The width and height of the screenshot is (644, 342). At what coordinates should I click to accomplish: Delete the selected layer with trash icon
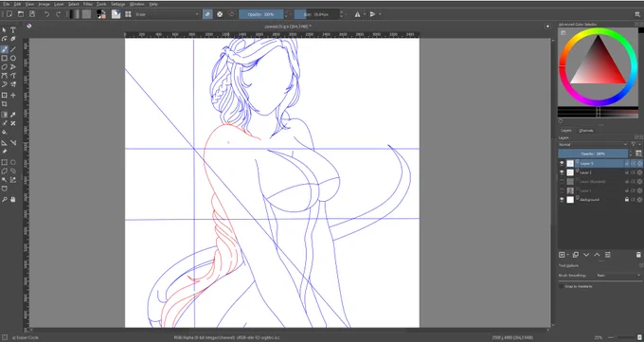pyautogui.click(x=638, y=255)
